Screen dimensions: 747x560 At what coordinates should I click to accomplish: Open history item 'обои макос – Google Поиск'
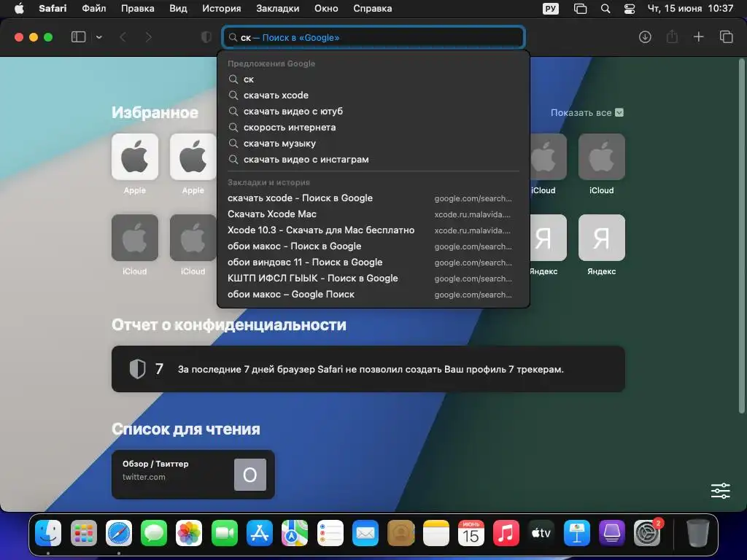point(373,295)
